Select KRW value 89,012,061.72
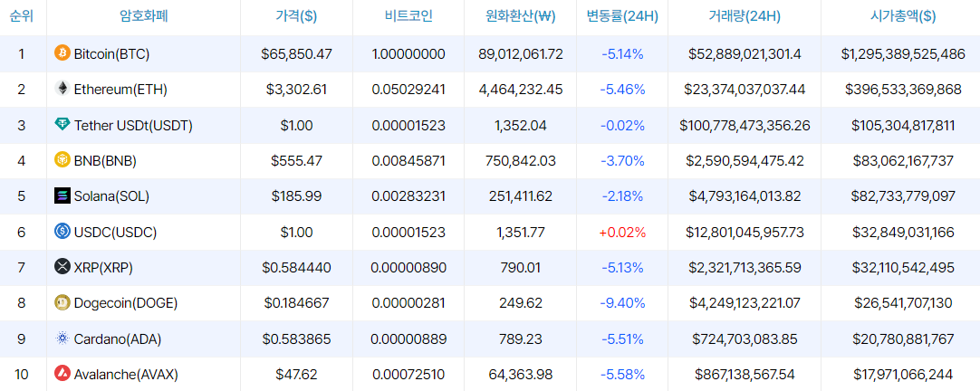This screenshot has height=391, width=980. pyautogui.click(x=521, y=53)
